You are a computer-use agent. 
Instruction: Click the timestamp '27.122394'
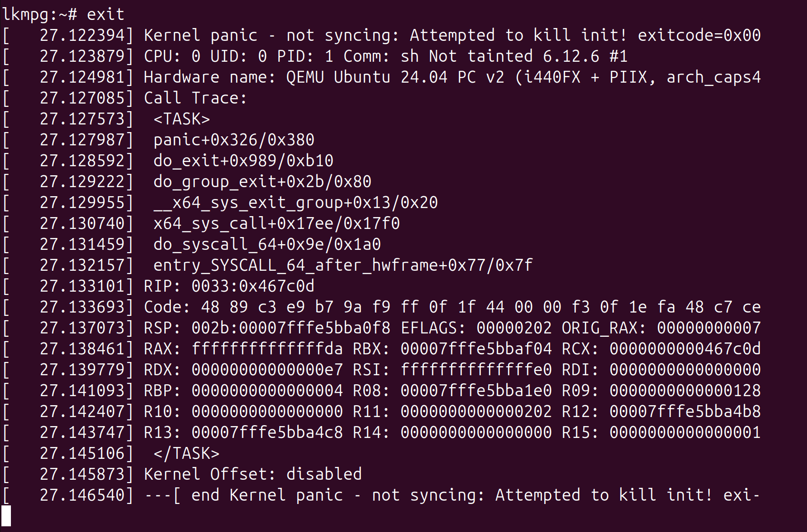coord(82,35)
